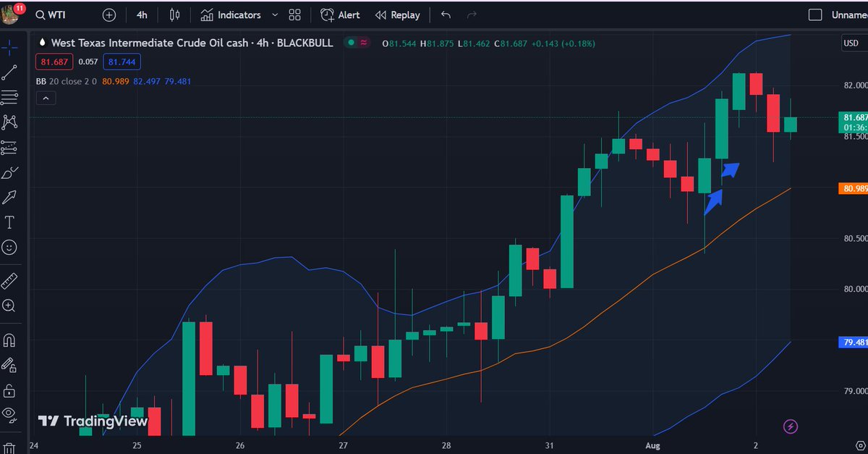This screenshot has width=868, height=454.
Task: Open the Fib Retracement tool
Action: (10, 96)
